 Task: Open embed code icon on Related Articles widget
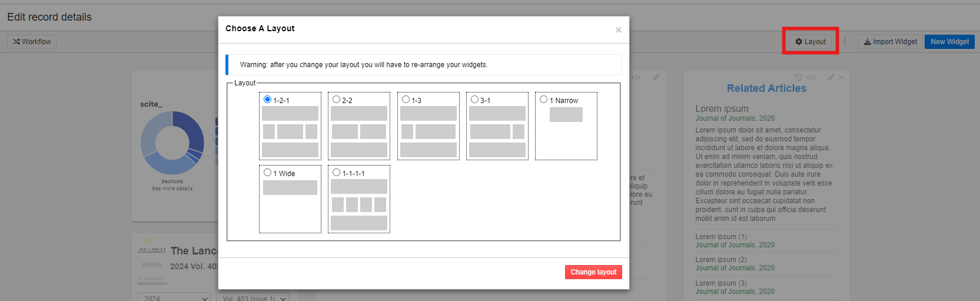[x=811, y=77]
